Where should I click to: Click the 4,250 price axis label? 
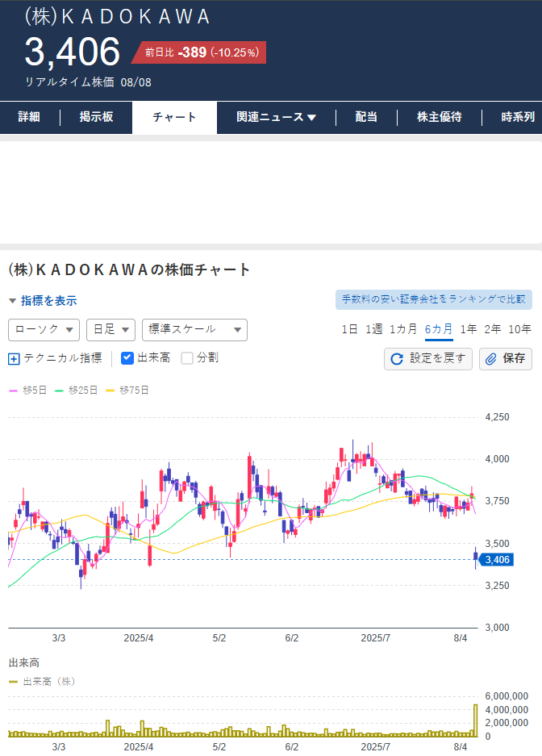(497, 417)
